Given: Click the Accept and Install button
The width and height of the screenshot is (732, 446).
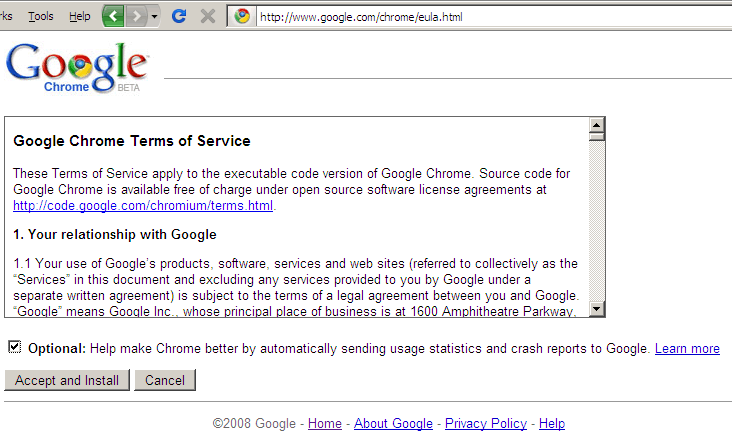Looking at the screenshot, I should pos(67,380).
